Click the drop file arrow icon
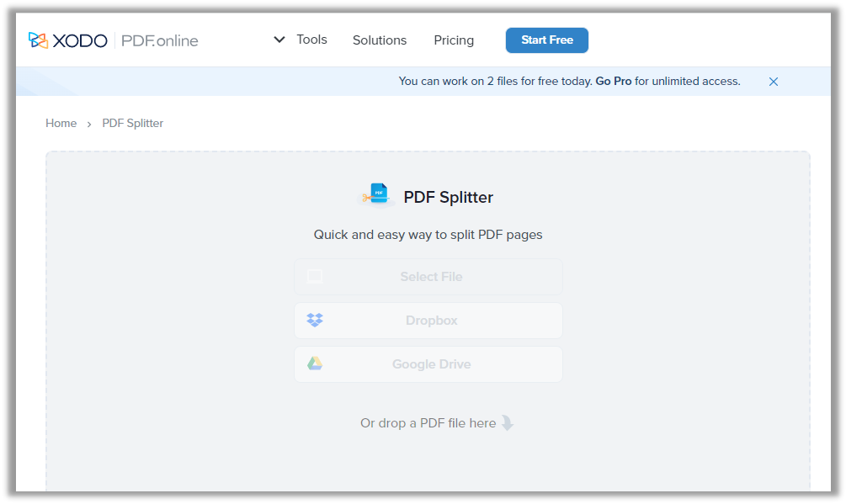 coord(508,423)
